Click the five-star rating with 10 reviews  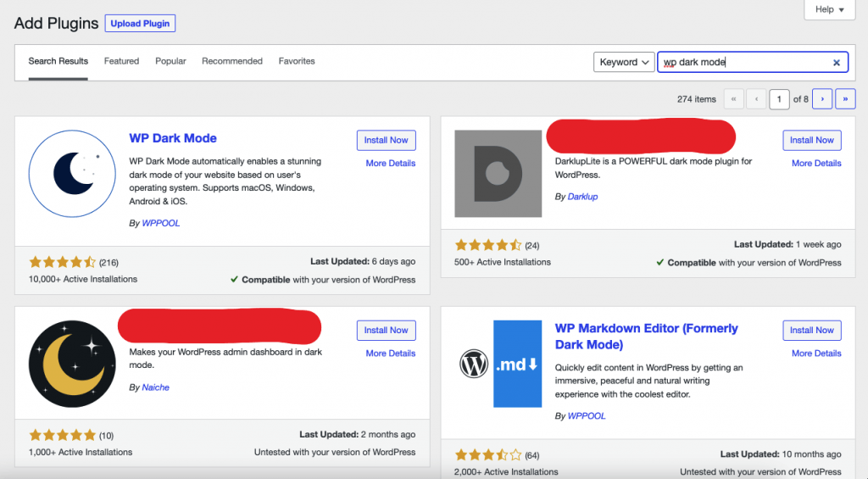pos(63,435)
